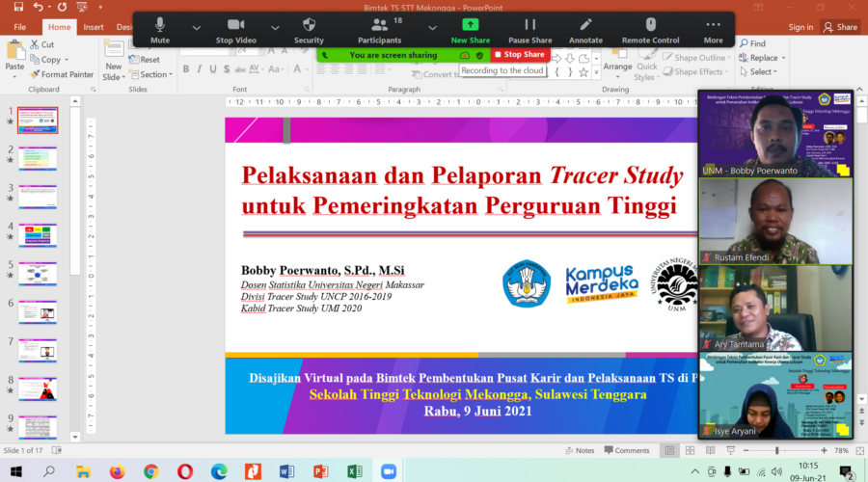Toggle bold text formatting
This screenshot has width=868, height=482.
pos(186,69)
